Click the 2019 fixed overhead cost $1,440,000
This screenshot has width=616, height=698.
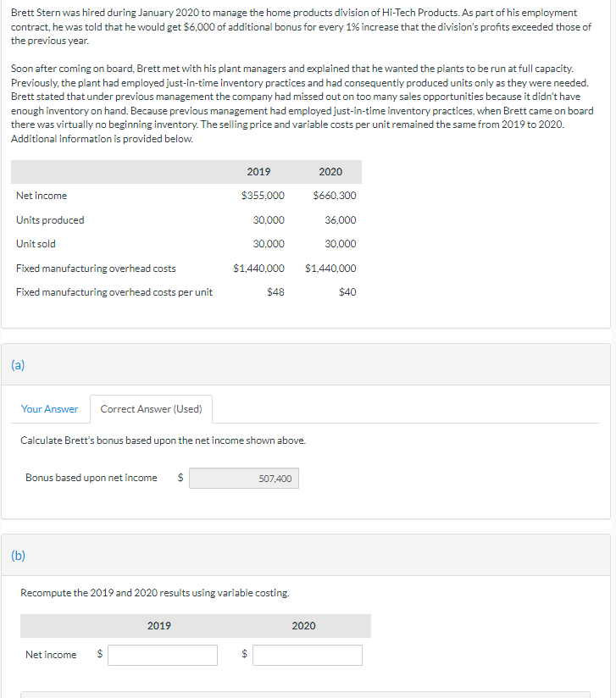click(x=258, y=269)
